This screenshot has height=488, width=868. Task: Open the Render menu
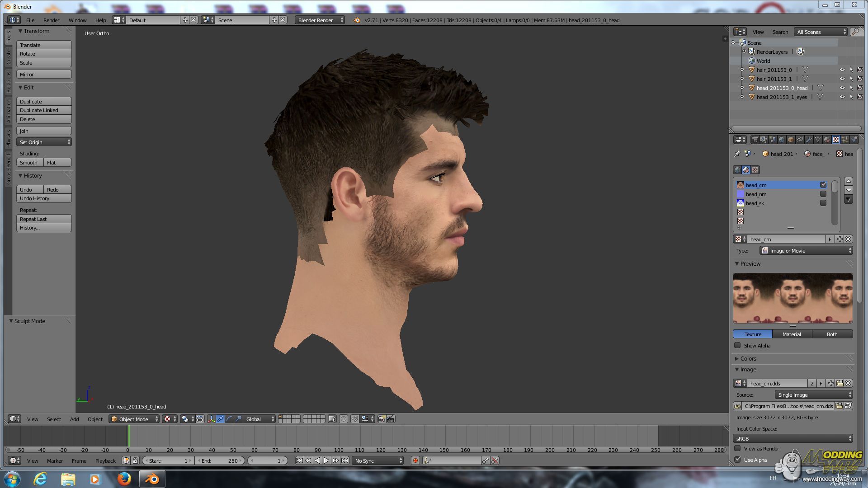[x=51, y=20]
